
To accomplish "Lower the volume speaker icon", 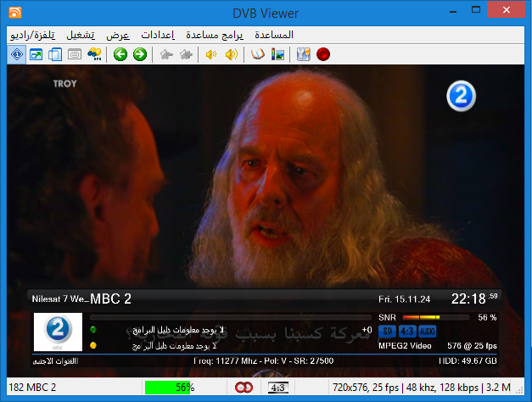I will 211,54.
